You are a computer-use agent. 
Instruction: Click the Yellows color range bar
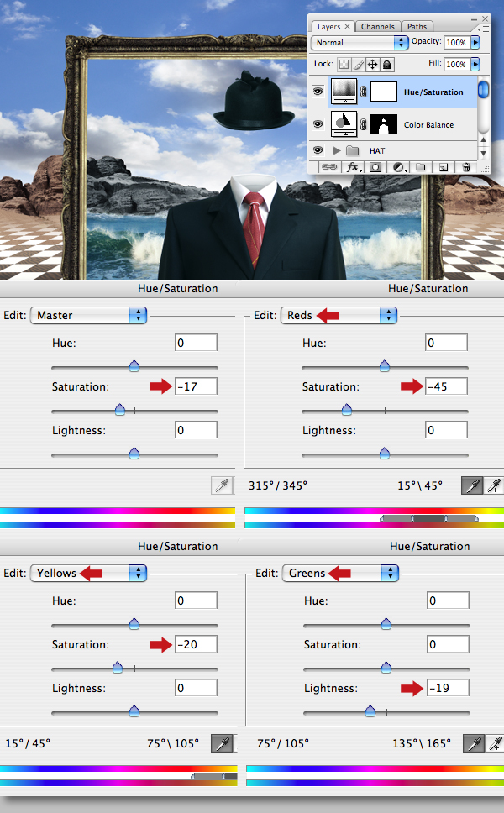tap(213, 776)
